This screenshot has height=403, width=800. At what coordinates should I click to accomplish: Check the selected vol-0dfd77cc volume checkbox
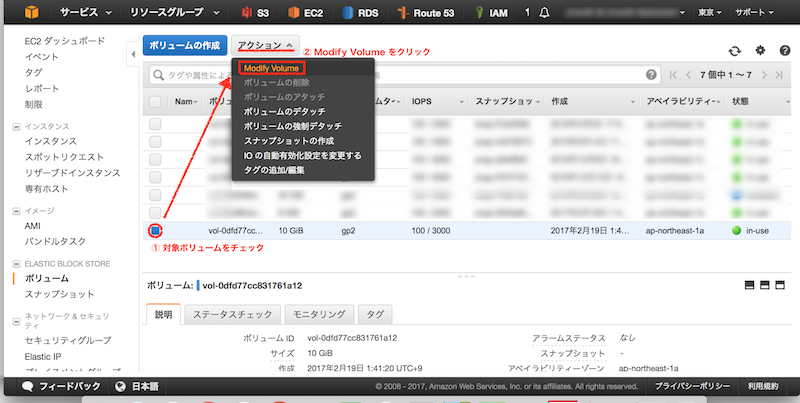(x=155, y=230)
